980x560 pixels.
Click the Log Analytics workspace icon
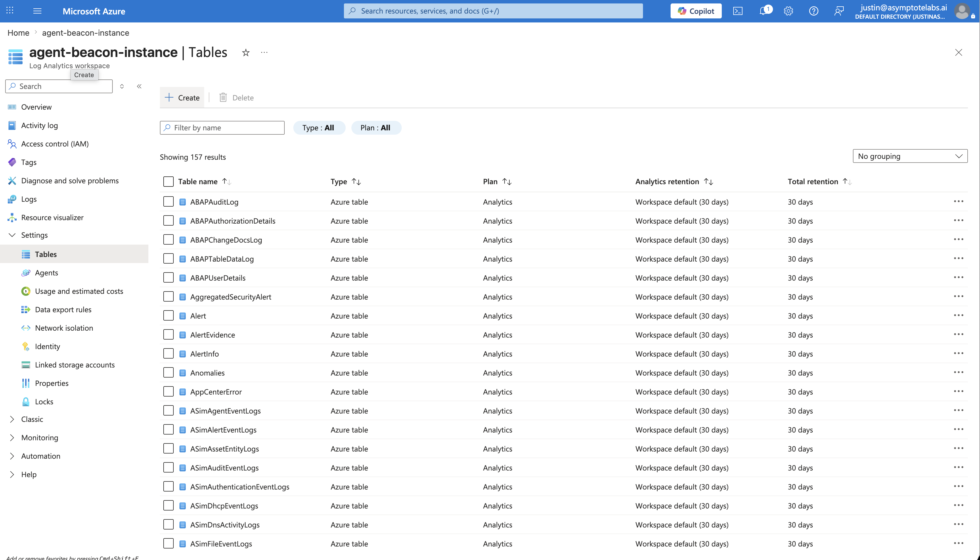click(x=16, y=57)
